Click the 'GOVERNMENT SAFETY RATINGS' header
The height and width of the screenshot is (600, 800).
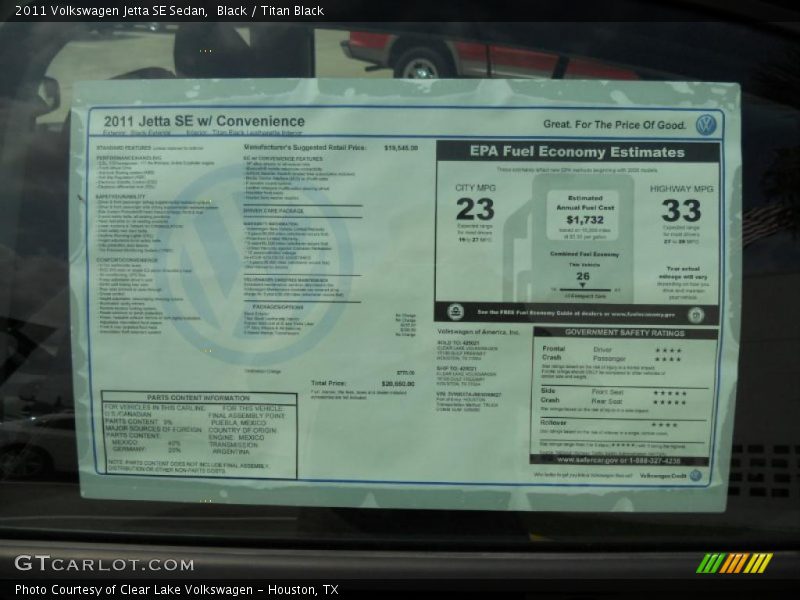[x=624, y=333]
